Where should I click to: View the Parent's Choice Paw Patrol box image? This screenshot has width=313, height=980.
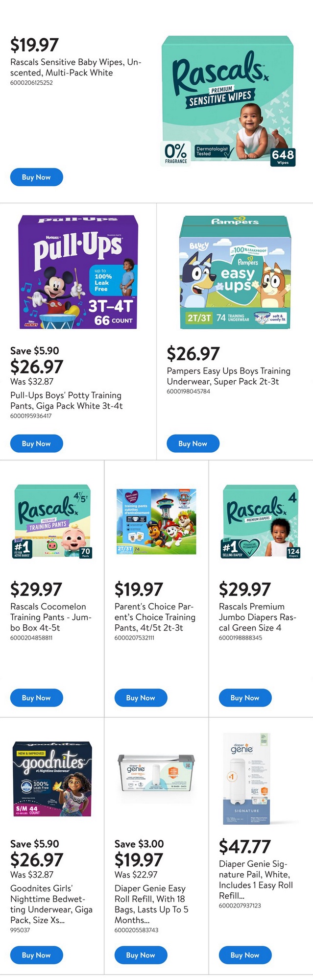[x=156, y=521]
